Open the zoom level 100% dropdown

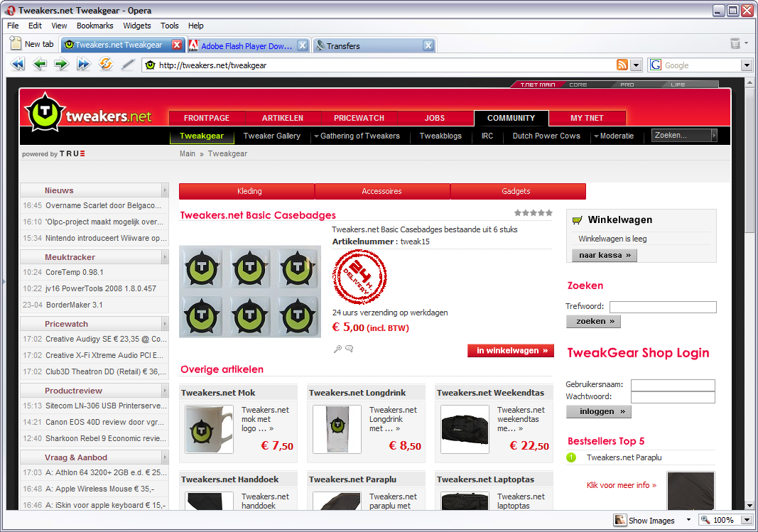[747, 520]
